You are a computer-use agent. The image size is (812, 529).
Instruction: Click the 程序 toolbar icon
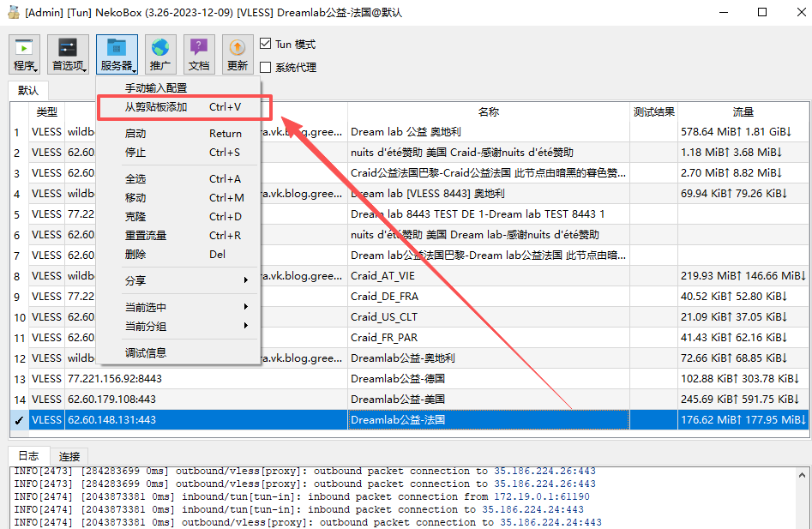tap(24, 53)
